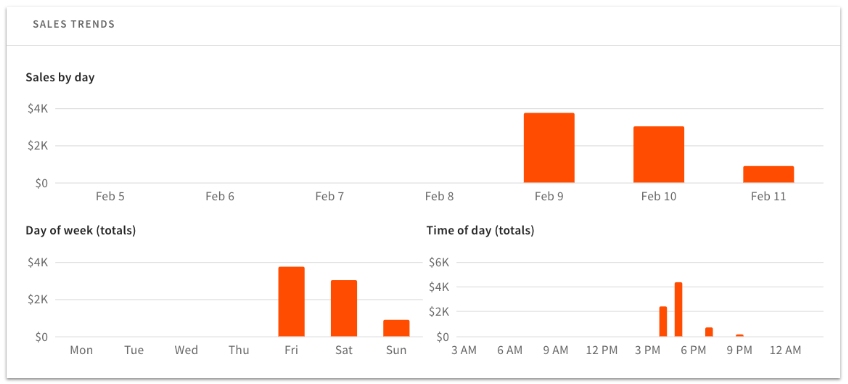Viewport: 848px width, 384px height.
Task: Click the Feb 9 sales bar
Action: tap(549, 148)
